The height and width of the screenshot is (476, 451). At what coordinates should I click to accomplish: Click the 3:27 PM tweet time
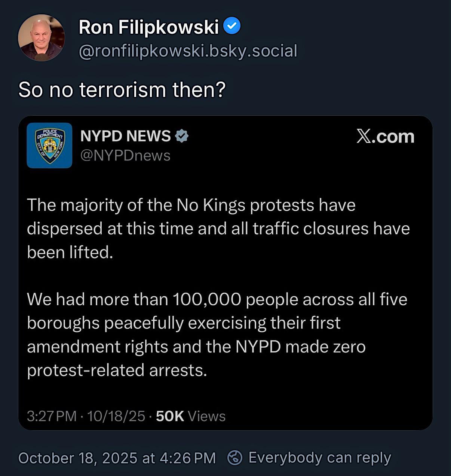[52, 416]
